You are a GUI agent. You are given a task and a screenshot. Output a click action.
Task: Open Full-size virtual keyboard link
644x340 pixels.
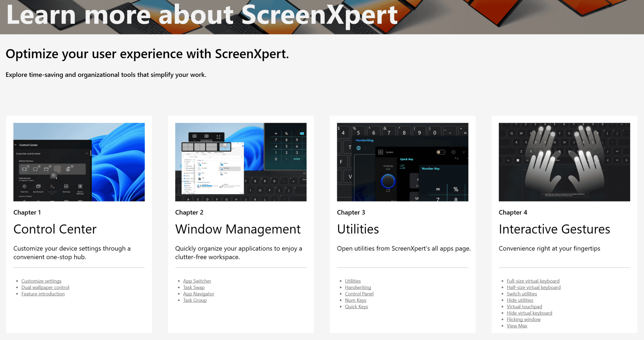tap(533, 281)
